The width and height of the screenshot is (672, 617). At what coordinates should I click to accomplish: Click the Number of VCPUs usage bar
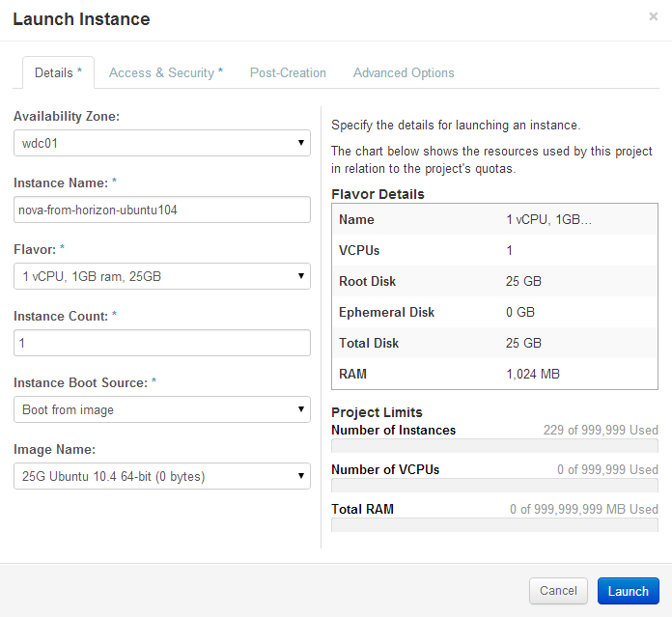click(494, 486)
